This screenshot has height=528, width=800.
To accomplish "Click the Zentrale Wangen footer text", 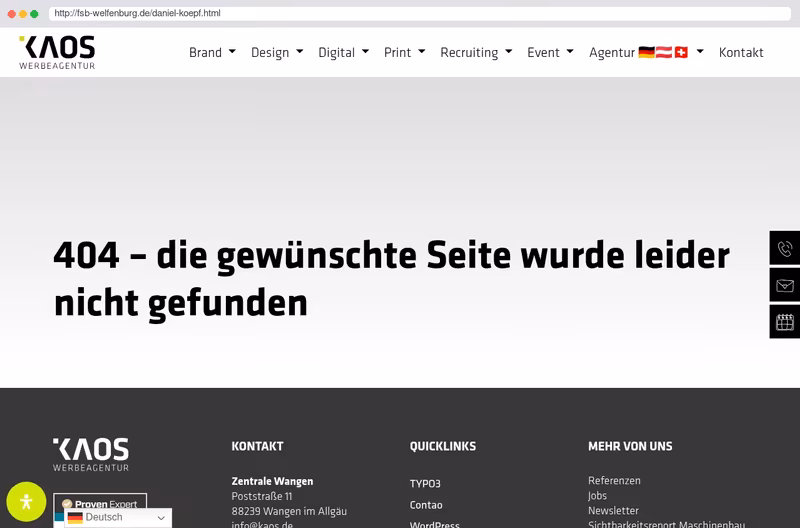I will [x=272, y=481].
